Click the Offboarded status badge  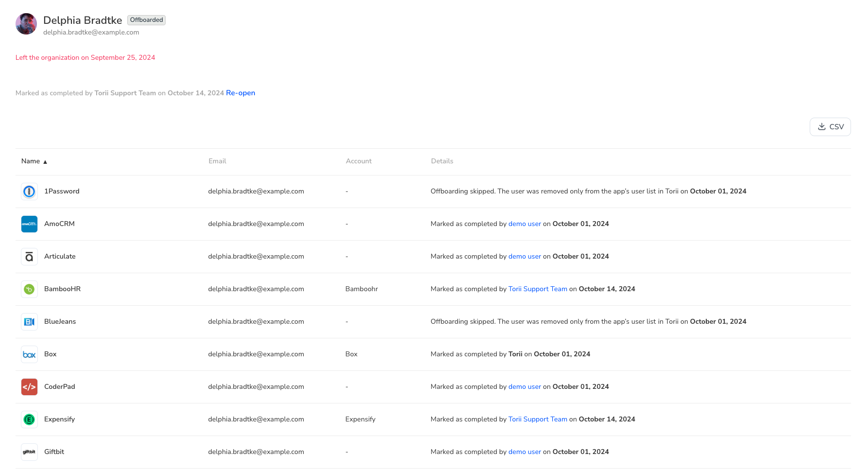pyautogui.click(x=146, y=20)
